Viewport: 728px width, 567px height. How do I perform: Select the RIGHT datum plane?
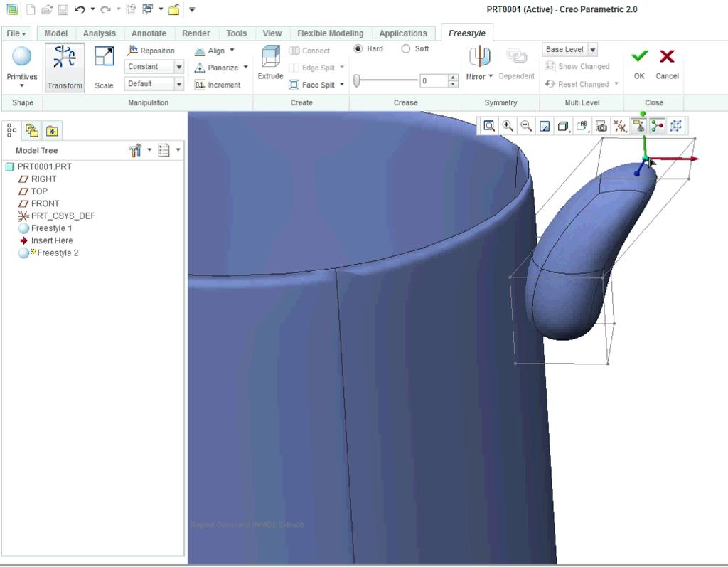38,179
